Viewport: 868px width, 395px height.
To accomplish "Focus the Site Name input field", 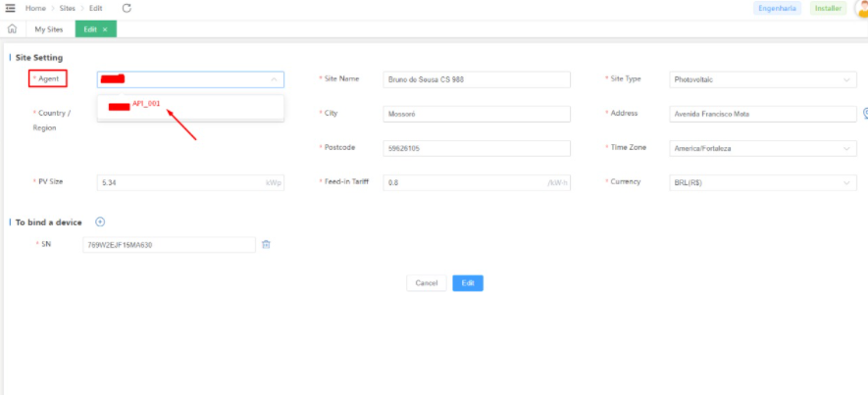I will click(x=476, y=79).
